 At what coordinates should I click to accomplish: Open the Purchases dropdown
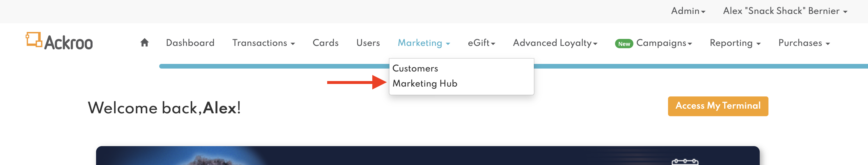[x=804, y=43]
